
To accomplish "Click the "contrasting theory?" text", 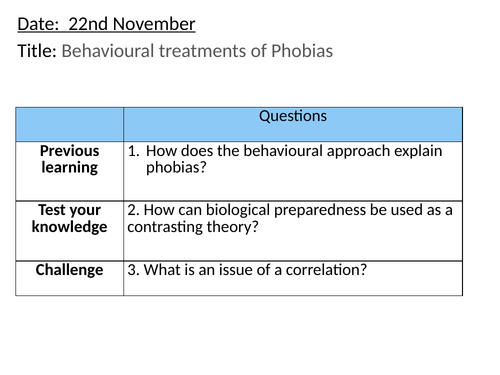I will tap(193, 227).
